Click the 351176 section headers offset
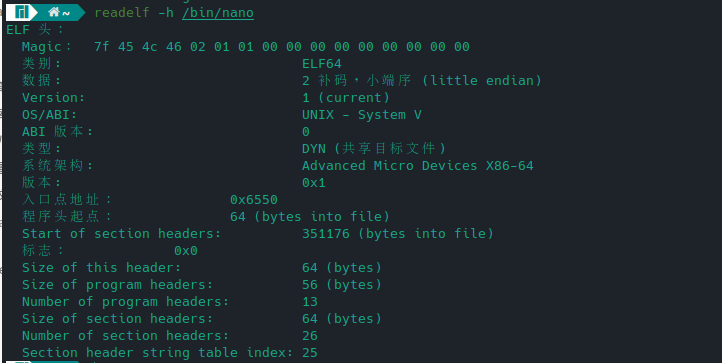Screen dimensions: 722x363 (326, 234)
